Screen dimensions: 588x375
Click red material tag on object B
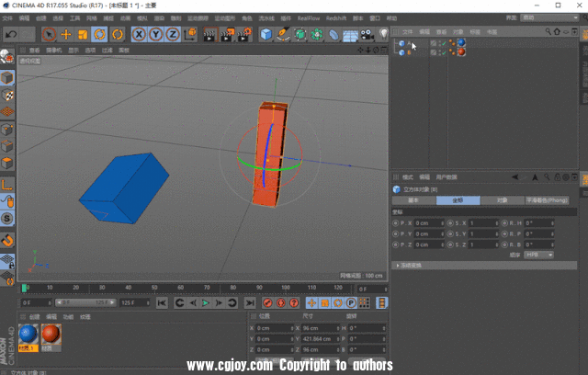[x=461, y=51]
